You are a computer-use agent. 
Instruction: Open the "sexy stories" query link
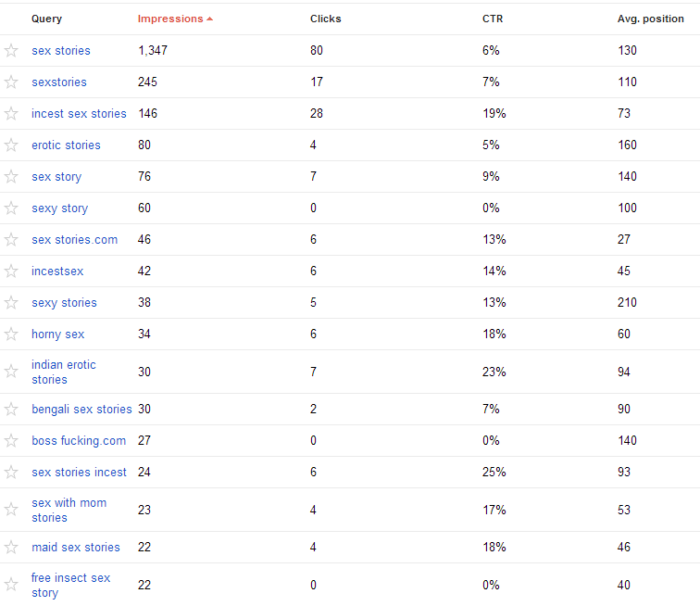pyautogui.click(x=64, y=303)
